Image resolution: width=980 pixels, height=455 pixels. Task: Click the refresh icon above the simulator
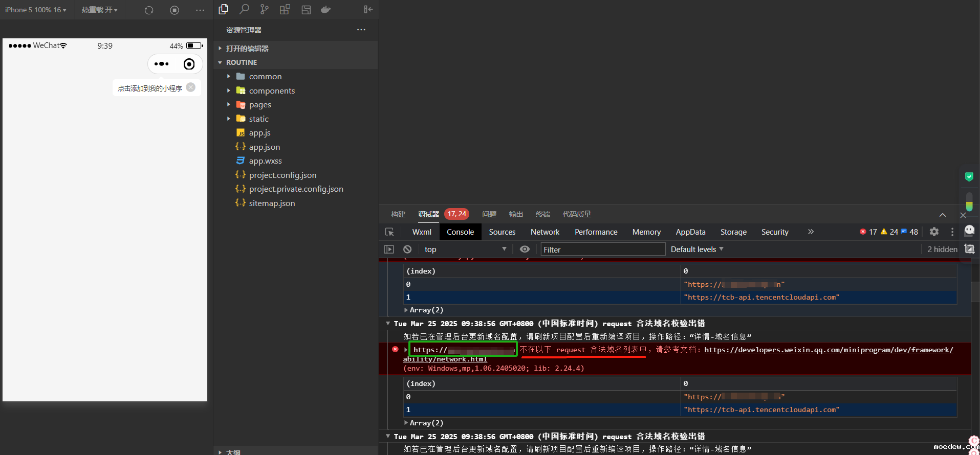149,10
